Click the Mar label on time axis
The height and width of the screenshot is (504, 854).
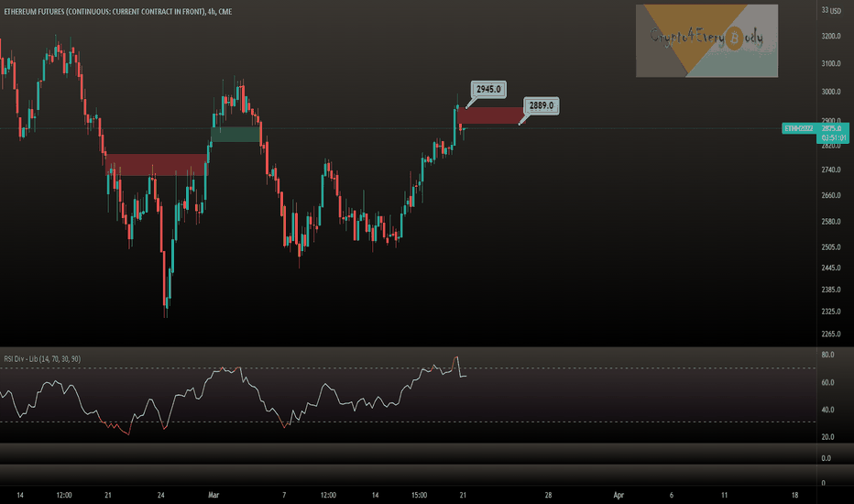pos(213,495)
